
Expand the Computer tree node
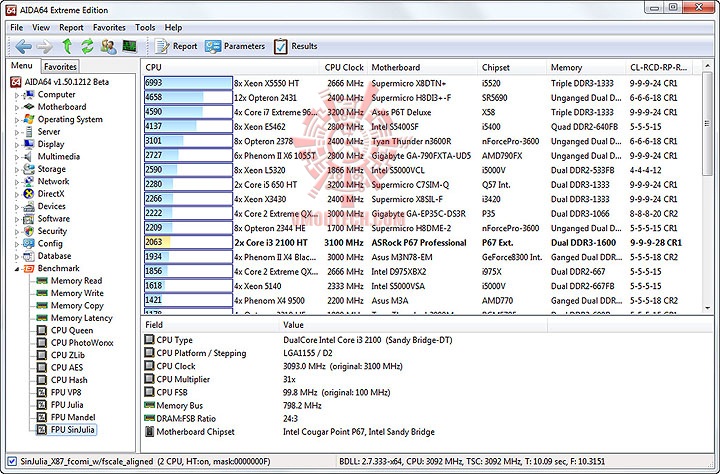click(x=17, y=95)
